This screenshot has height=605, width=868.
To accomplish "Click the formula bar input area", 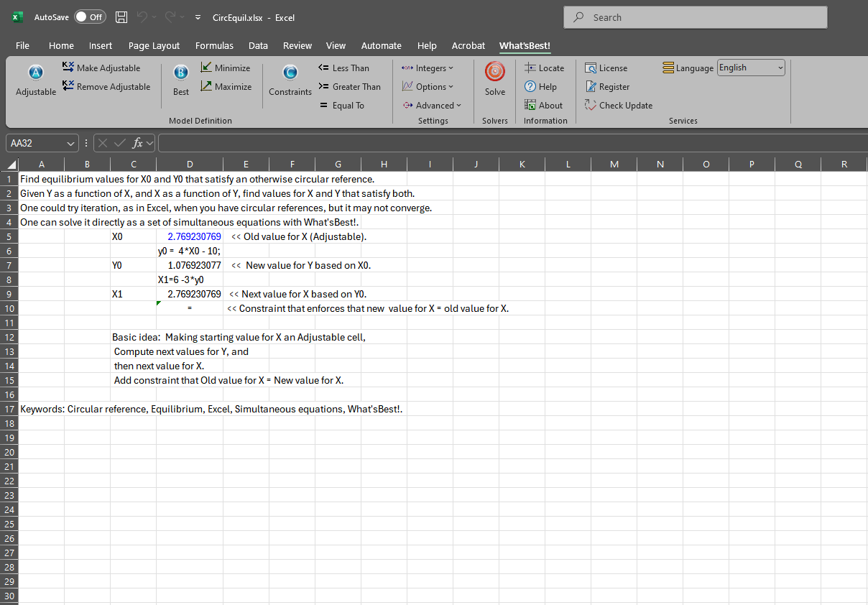I will click(512, 143).
